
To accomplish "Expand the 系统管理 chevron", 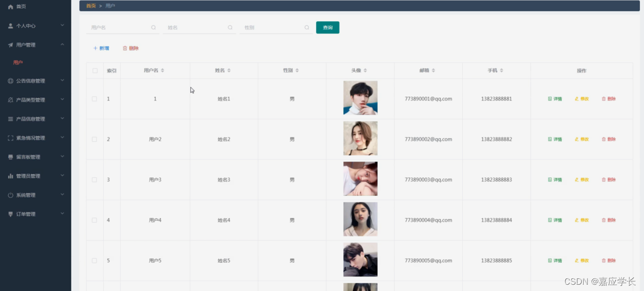I will click(62, 195).
